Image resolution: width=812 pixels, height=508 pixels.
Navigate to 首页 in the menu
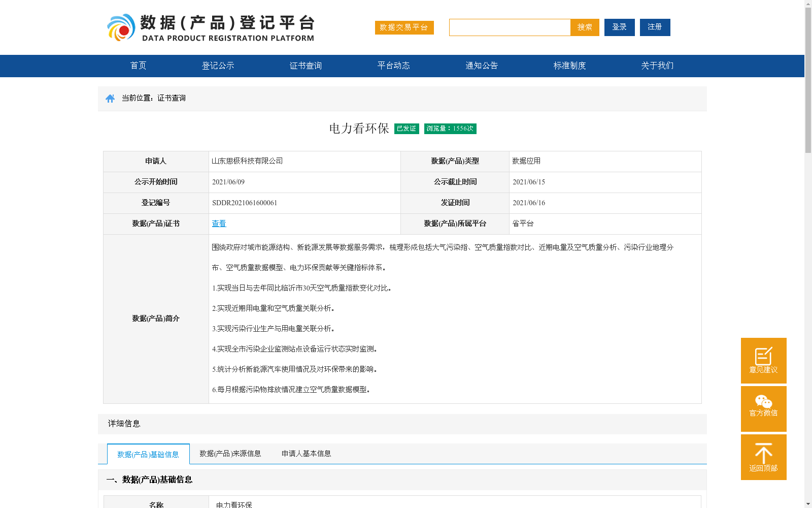pos(138,66)
